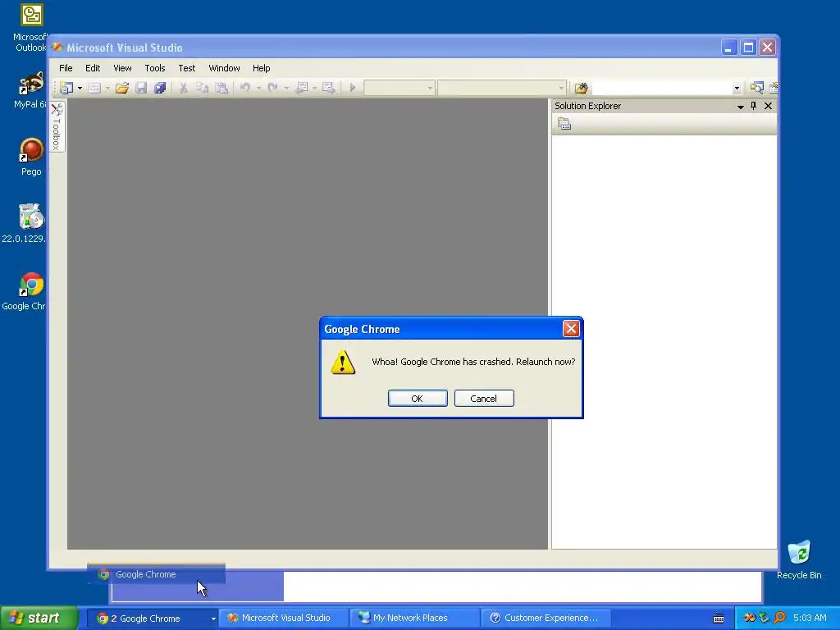Click the Start Debugging play icon

tap(353, 87)
